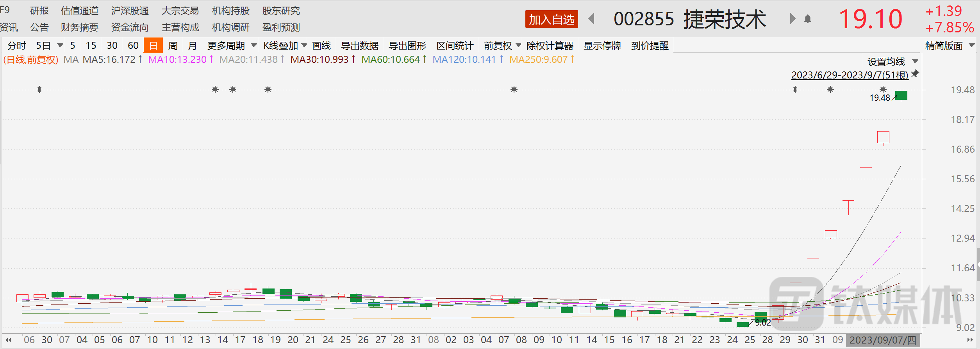
Task: Click the 导出数据 button
Action: pyautogui.click(x=359, y=46)
